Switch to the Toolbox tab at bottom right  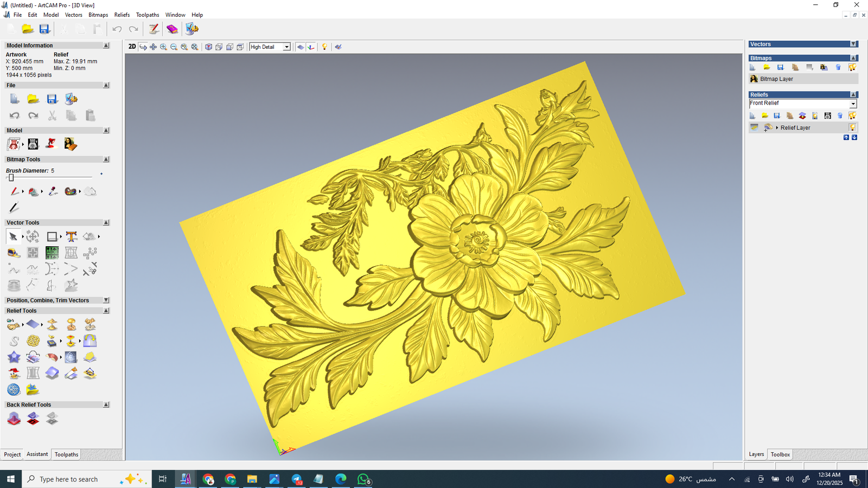[780, 454]
